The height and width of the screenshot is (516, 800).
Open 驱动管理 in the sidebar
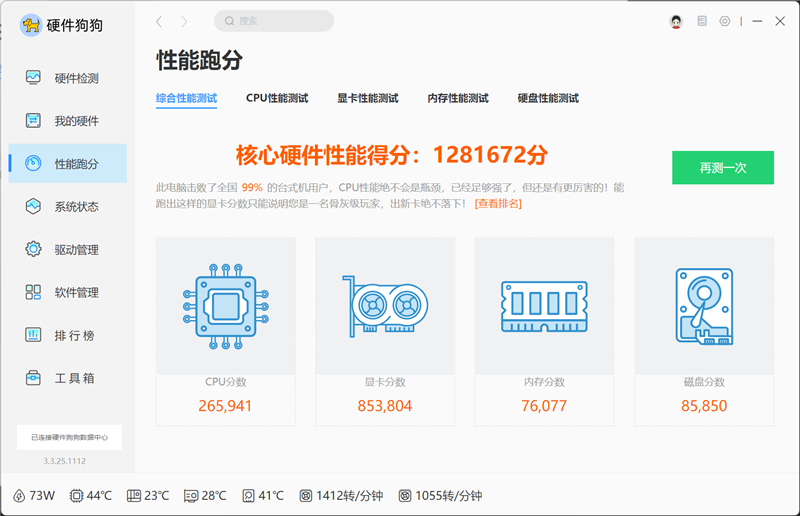click(67, 250)
